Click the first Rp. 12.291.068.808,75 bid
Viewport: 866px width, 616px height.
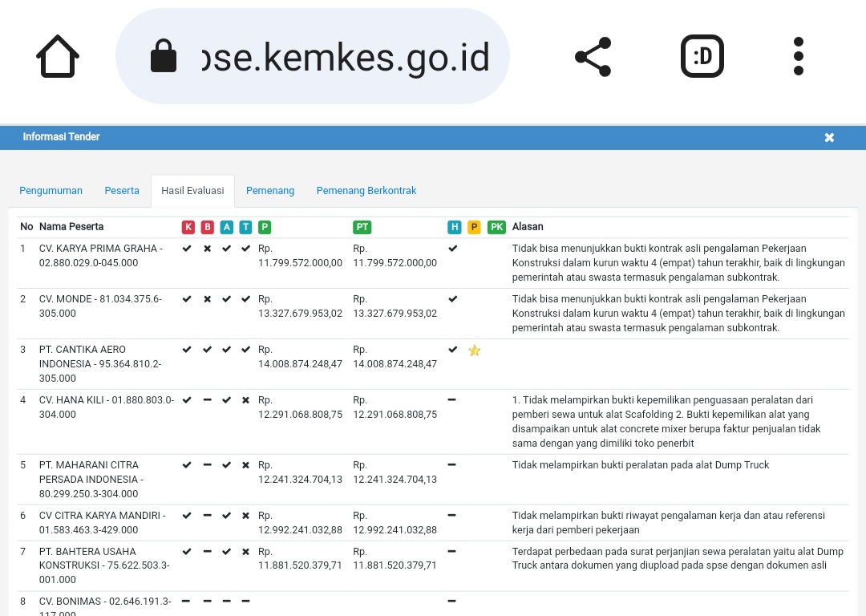pos(300,407)
